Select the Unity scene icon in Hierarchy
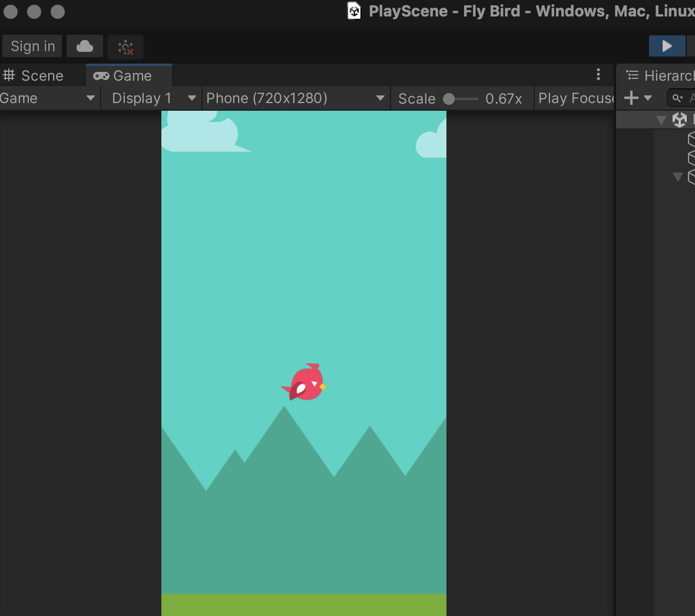This screenshot has width=695, height=616. (680, 120)
